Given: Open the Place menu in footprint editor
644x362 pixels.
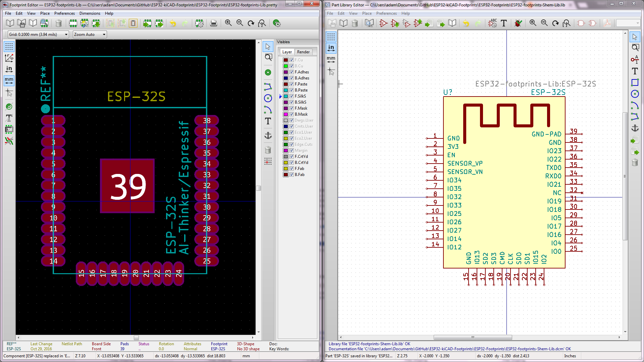Looking at the screenshot, I should [x=44, y=13].
